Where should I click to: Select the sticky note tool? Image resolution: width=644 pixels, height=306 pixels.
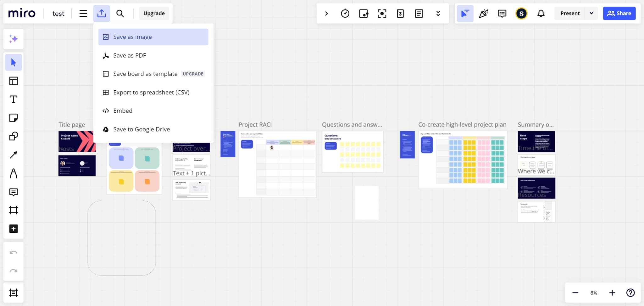[x=13, y=118]
